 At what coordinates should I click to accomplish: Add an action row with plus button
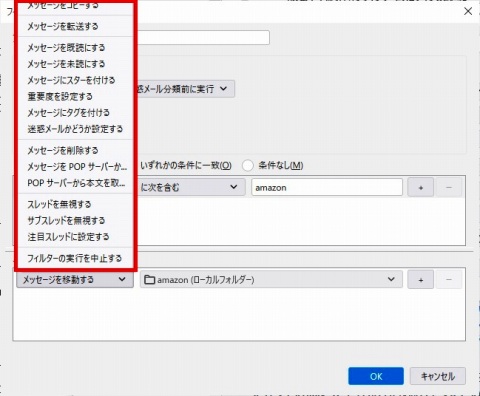coord(421,279)
